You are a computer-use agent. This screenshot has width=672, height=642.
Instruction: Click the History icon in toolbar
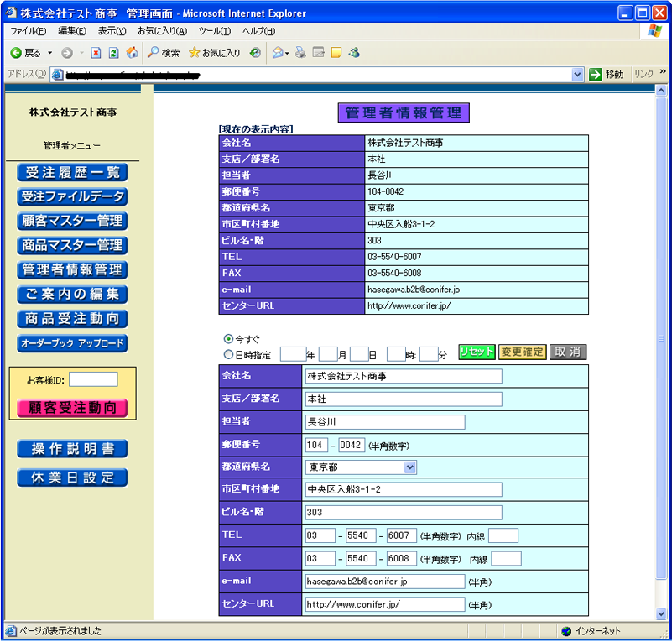(x=255, y=52)
